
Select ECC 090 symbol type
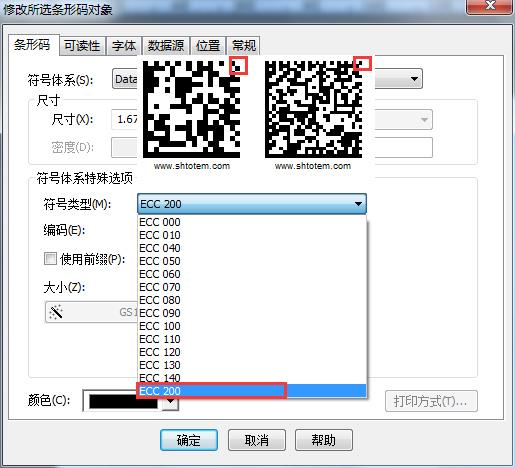pyautogui.click(x=252, y=313)
